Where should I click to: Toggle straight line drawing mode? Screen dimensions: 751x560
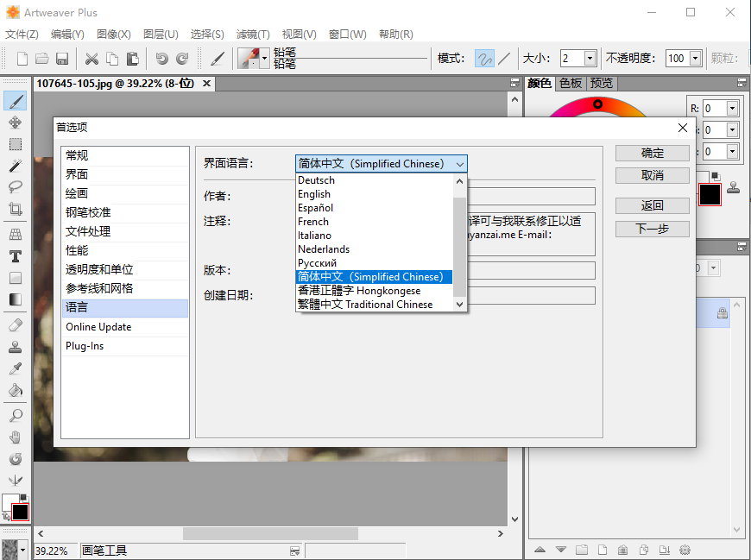click(x=504, y=59)
